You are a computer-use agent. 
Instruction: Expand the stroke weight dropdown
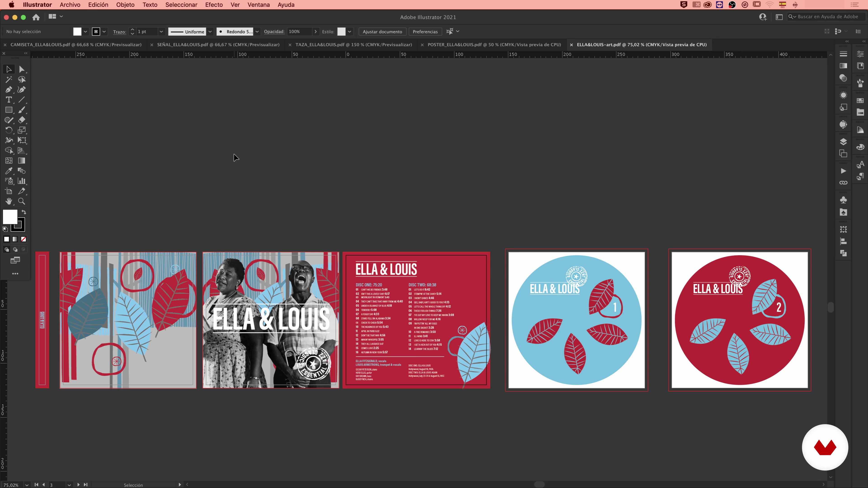pyautogui.click(x=161, y=32)
